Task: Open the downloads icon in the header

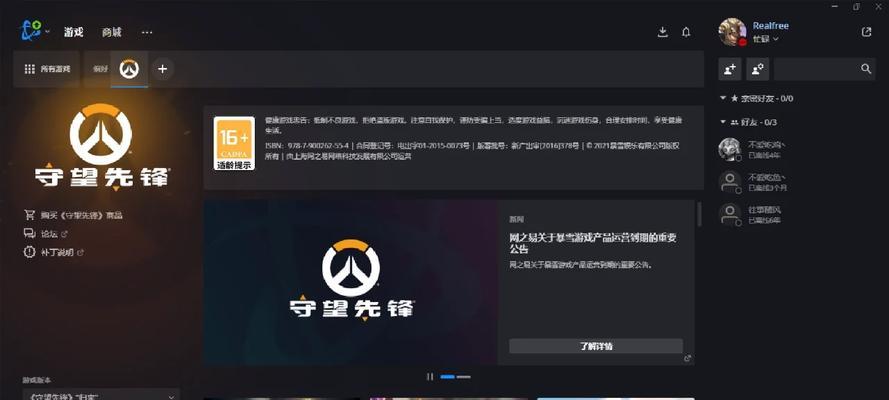Action: pos(662,32)
